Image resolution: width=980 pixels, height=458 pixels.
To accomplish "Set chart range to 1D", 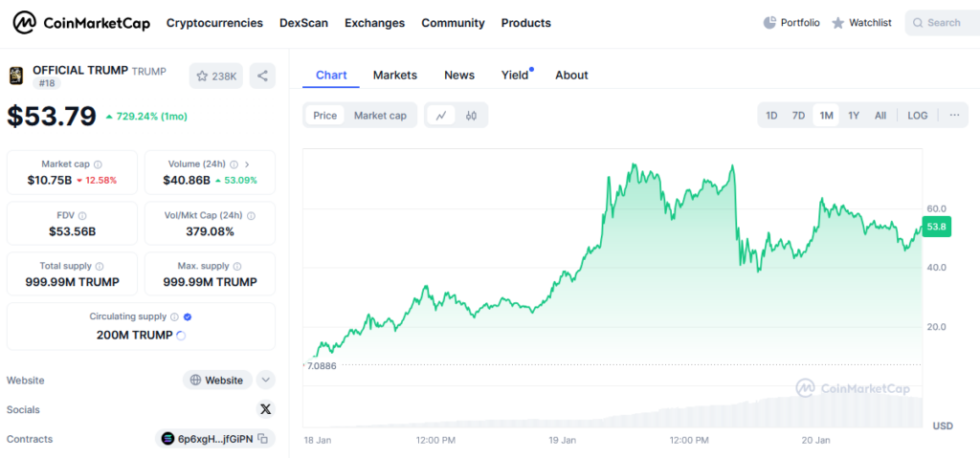I will [x=772, y=116].
